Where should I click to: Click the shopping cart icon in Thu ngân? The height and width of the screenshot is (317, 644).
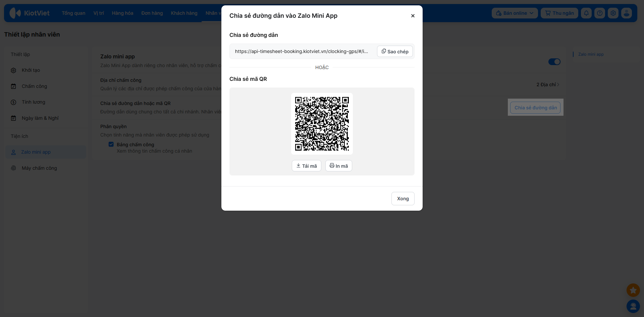pyautogui.click(x=548, y=13)
